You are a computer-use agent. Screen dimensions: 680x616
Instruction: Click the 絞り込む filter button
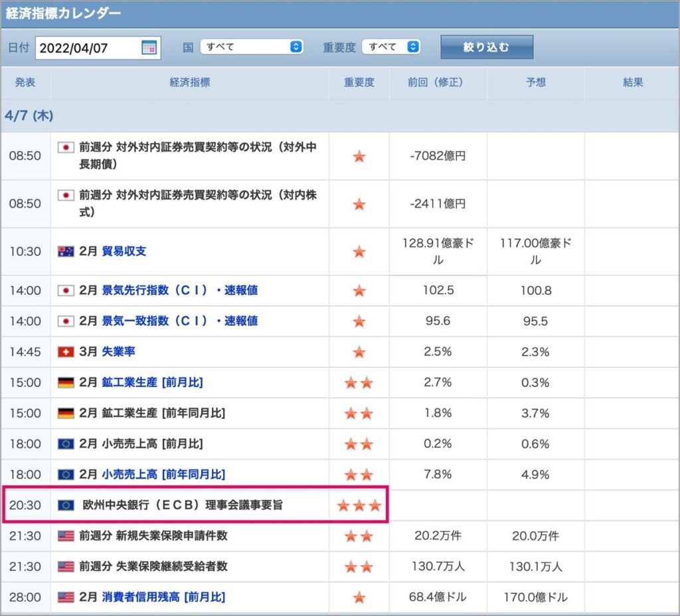coord(487,47)
